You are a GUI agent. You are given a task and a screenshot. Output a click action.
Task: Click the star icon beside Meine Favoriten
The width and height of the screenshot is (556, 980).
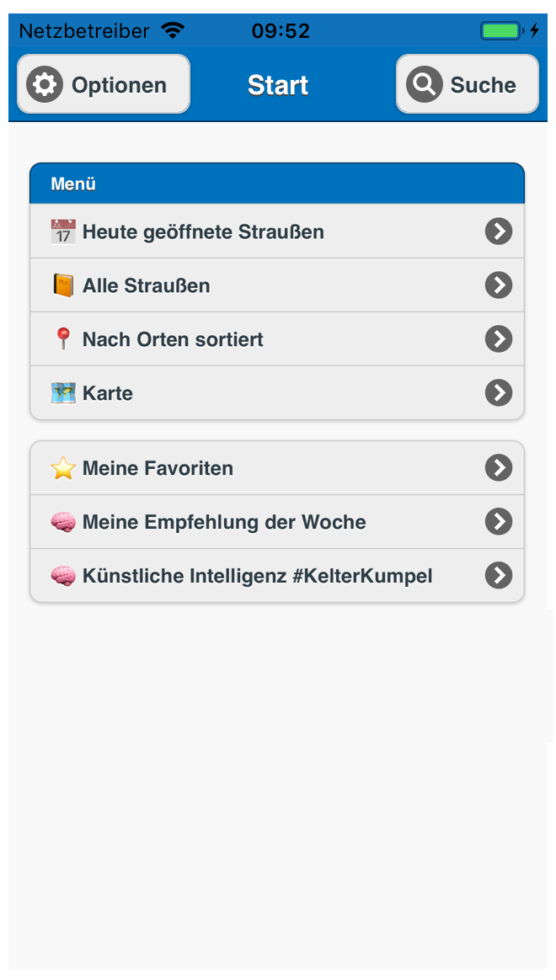pos(63,468)
